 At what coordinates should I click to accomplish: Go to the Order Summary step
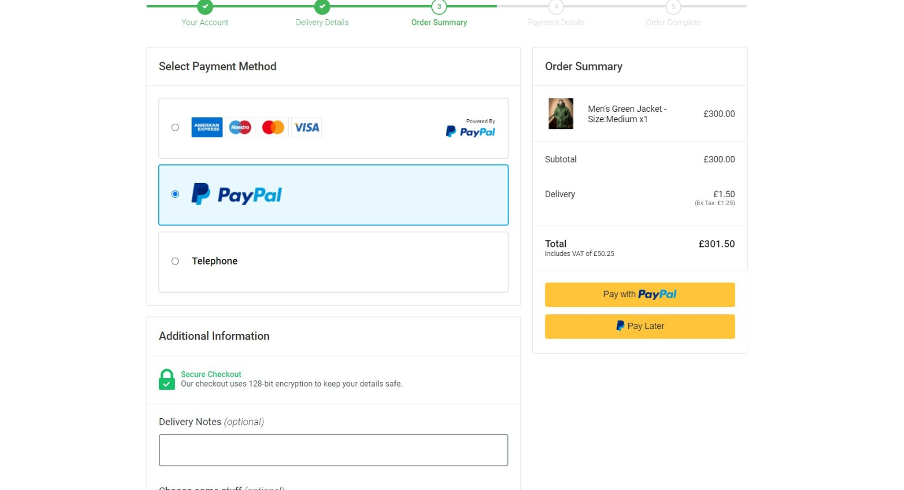[x=439, y=8]
